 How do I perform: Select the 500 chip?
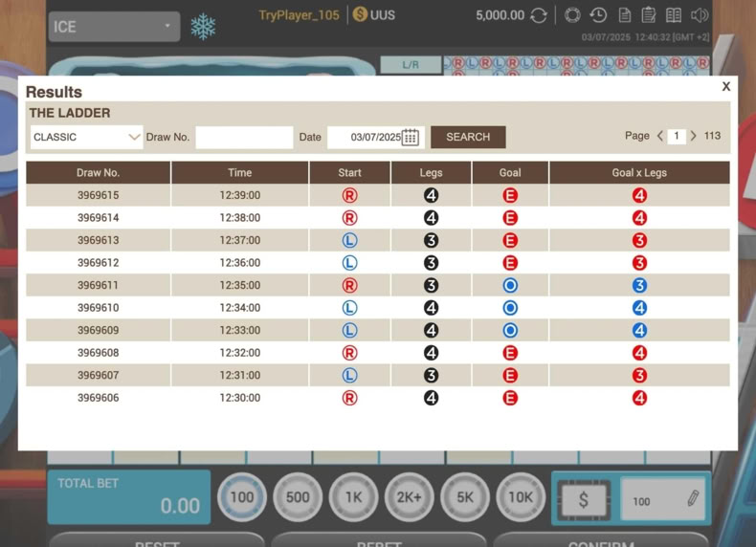[298, 497]
